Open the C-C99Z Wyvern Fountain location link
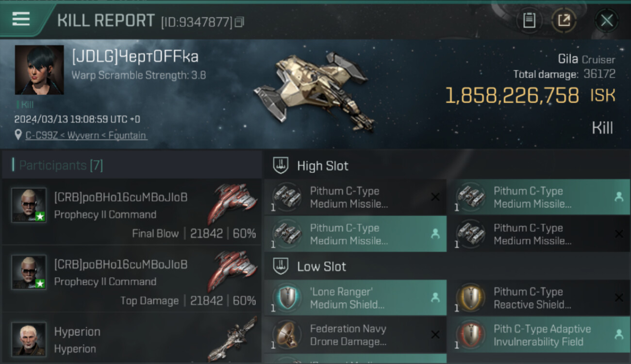631x364 pixels. pos(86,135)
